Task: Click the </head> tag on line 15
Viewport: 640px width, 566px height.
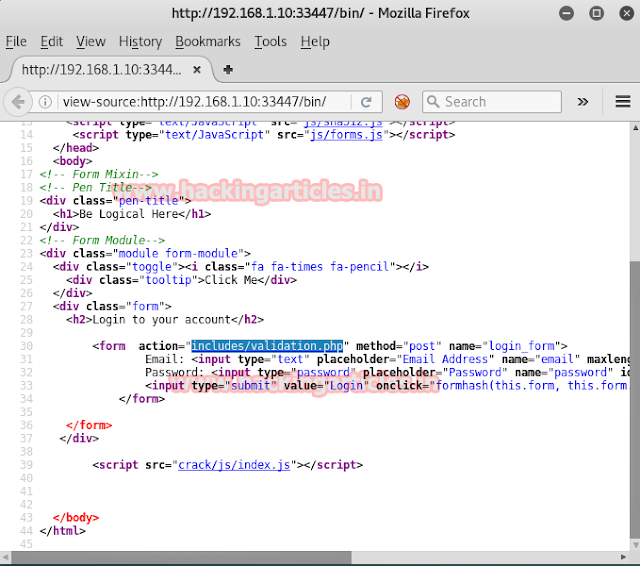Action: 76,148
